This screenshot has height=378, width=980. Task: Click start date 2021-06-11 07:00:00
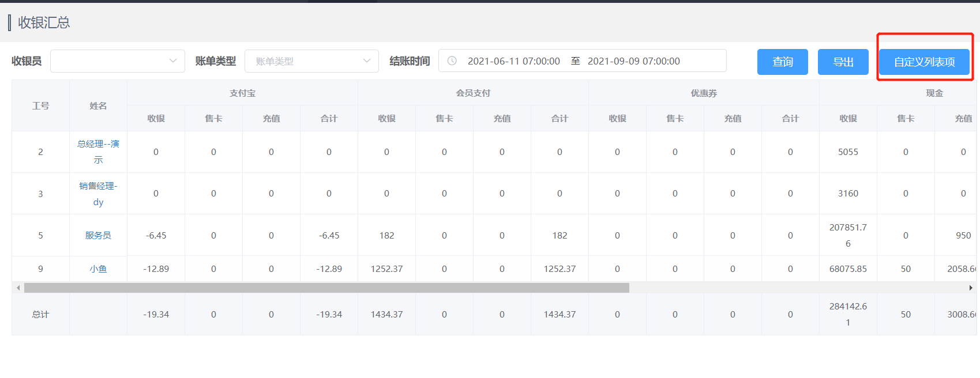(513, 61)
